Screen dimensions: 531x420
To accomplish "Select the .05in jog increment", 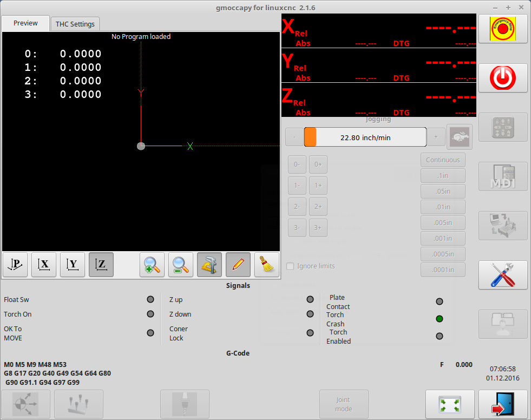I will [443, 192].
